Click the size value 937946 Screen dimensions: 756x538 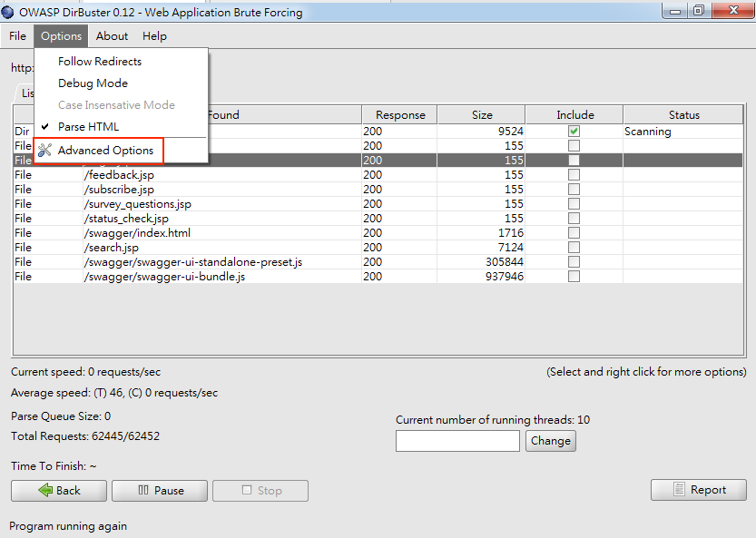click(x=505, y=276)
